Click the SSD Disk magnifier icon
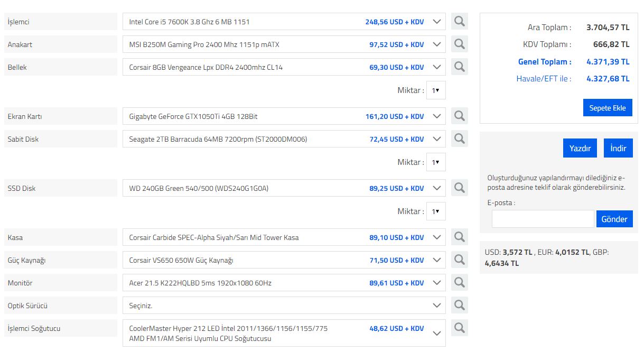The image size is (644, 351). [460, 188]
